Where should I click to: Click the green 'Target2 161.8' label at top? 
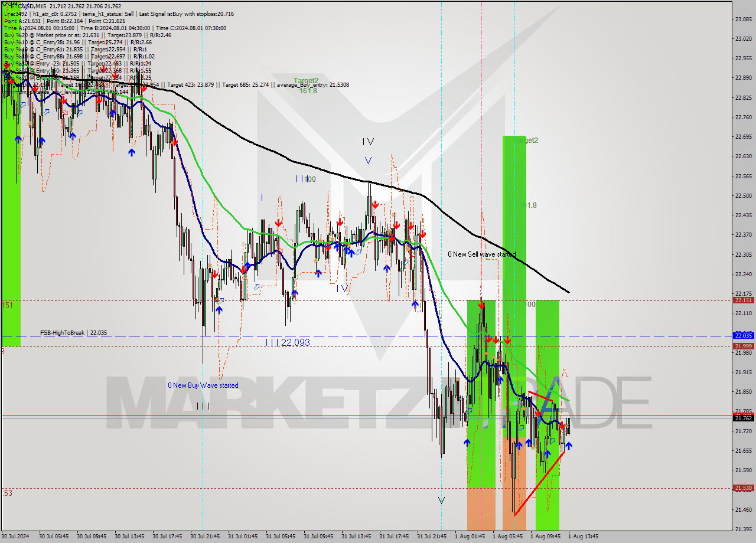[x=306, y=86]
